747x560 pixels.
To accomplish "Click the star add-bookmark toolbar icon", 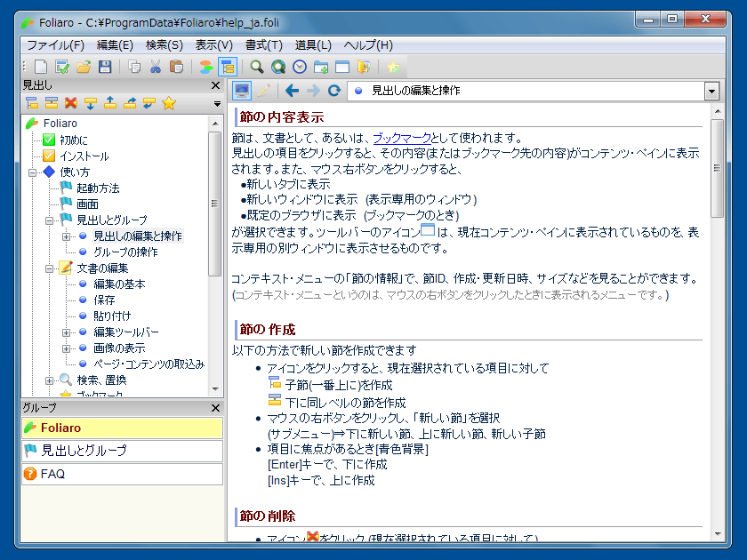I will [393, 67].
